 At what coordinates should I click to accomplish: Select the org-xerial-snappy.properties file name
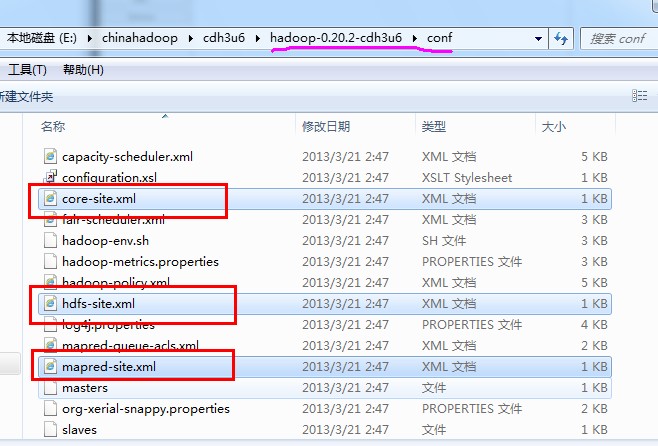tap(146, 408)
